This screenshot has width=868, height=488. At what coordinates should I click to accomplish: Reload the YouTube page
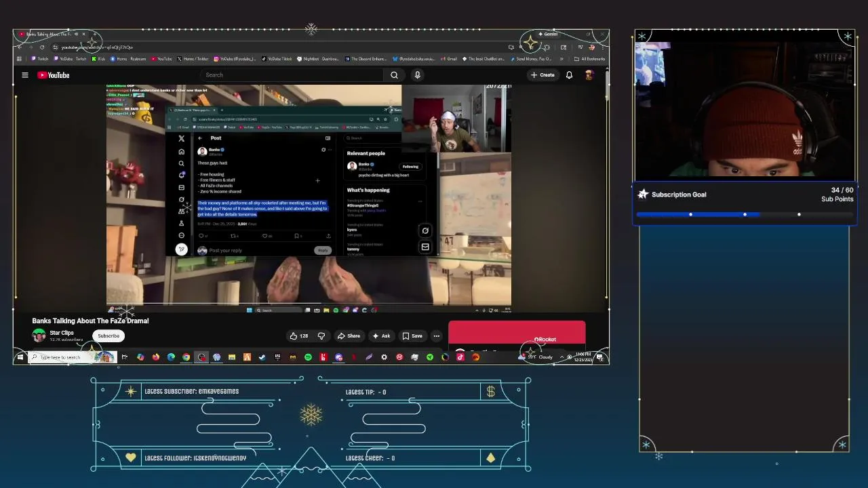42,47
